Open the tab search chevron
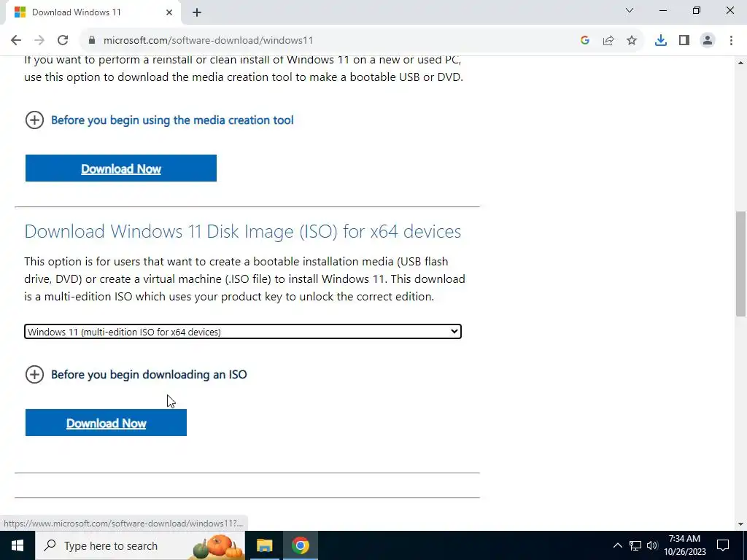The image size is (747, 560). point(630,10)
